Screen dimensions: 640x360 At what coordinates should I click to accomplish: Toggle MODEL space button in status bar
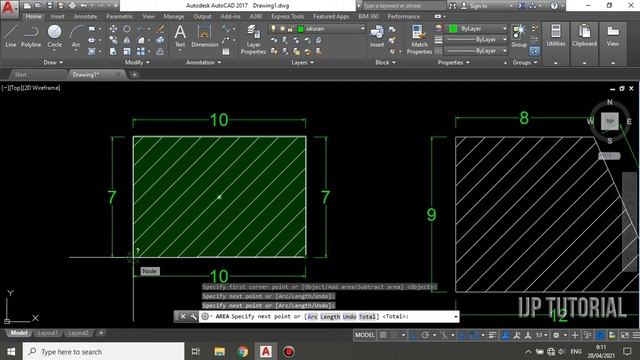[364, 335]
